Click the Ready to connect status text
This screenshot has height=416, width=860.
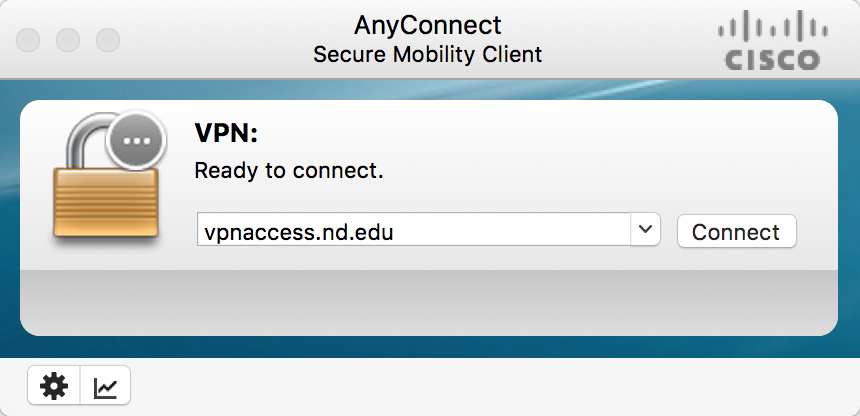[x=289, y=171]
